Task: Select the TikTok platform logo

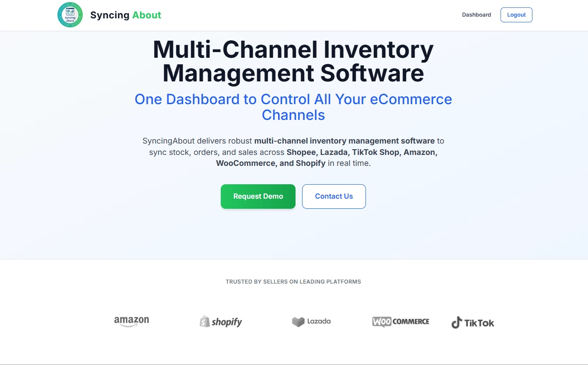Action: 473,323
